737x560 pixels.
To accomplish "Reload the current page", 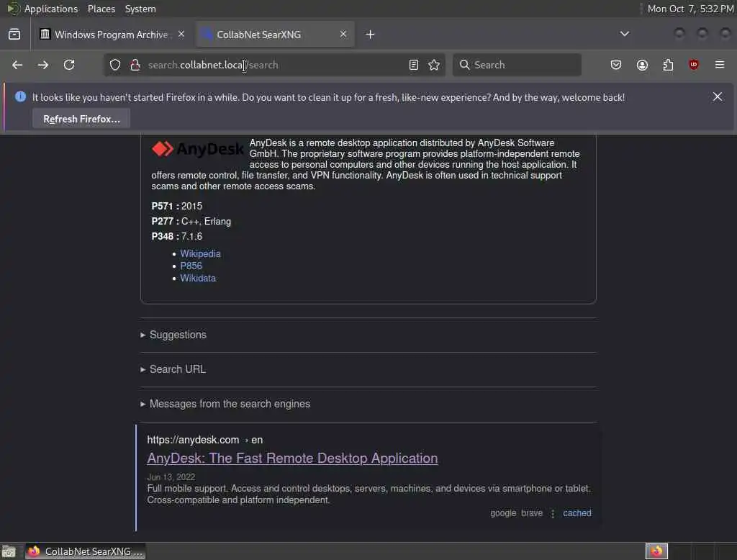I will (69, 65).
